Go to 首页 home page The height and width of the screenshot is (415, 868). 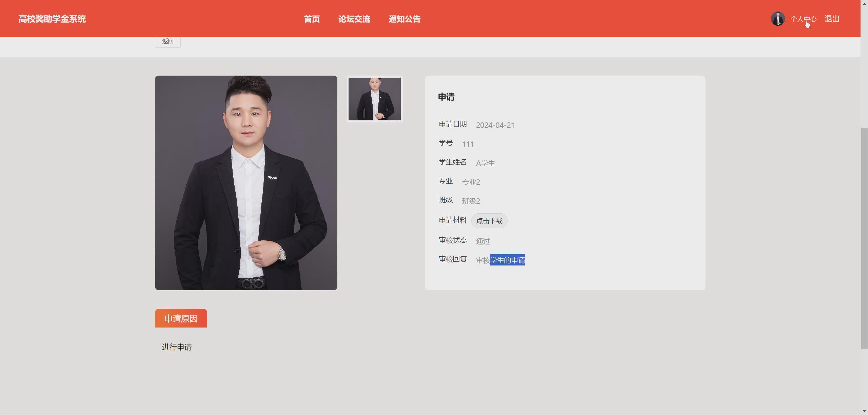pyautogui.click(x=312, y=19)
